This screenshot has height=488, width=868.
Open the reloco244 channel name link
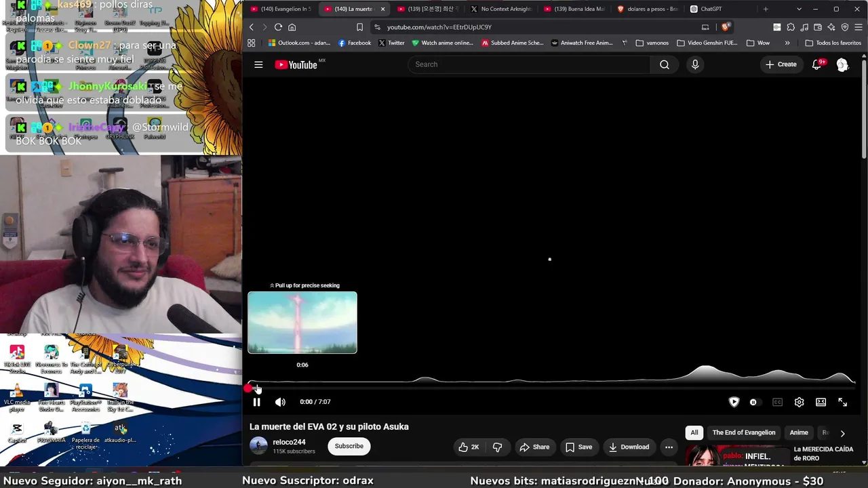(x=289, y=442)
